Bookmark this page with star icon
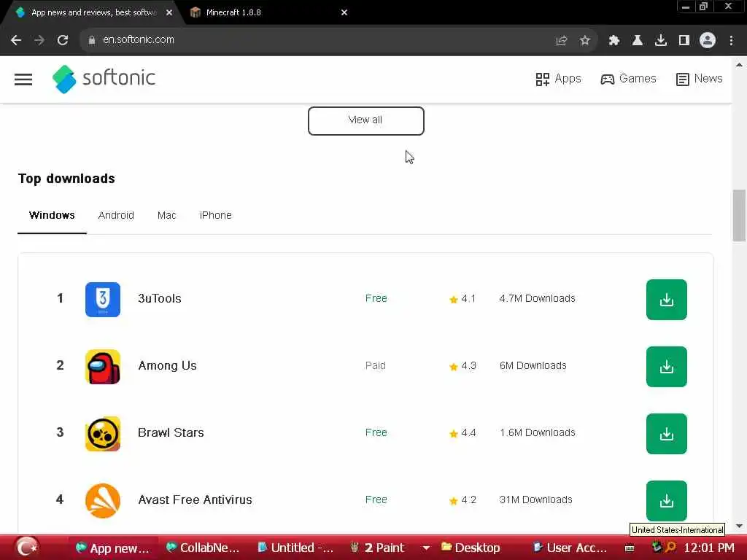Viewport: 747px width, 560px height. pyautogui.click(x=584, y=41)
